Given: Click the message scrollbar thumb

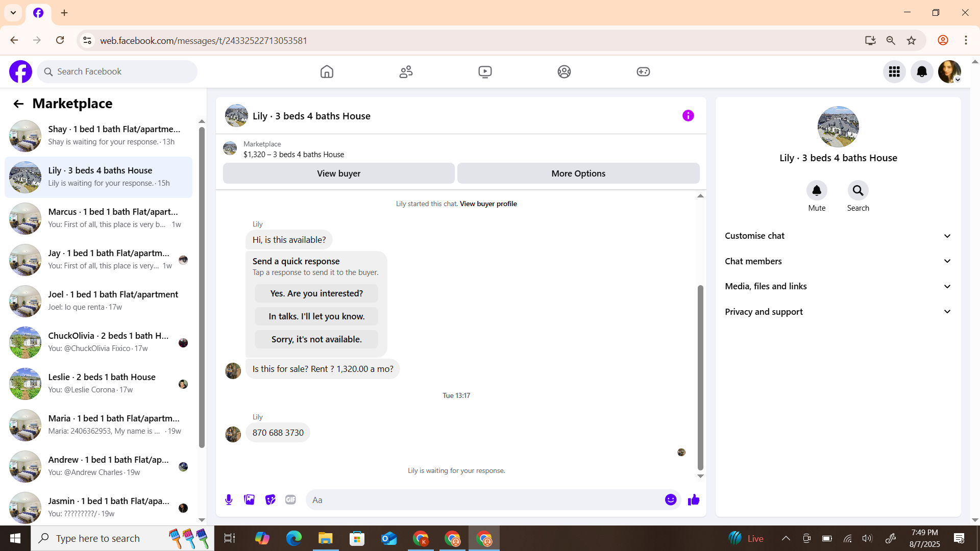Looking at the screenshot, I should coord(700,378).
